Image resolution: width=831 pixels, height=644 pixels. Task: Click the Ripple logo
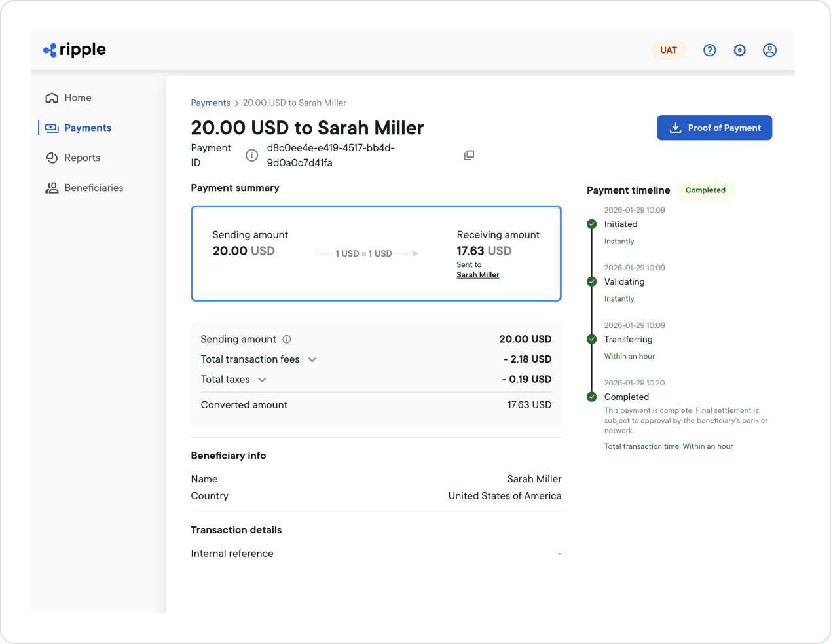[x=73, y=50]
